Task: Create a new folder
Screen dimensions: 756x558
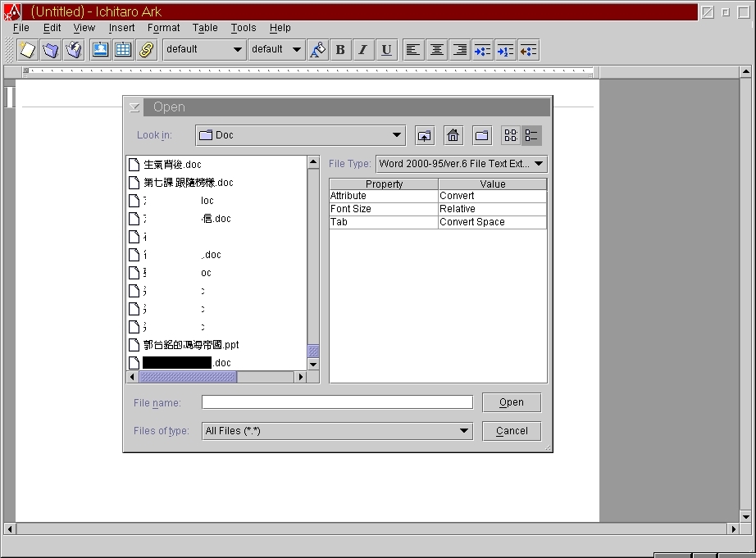Action: coord(481,135)
